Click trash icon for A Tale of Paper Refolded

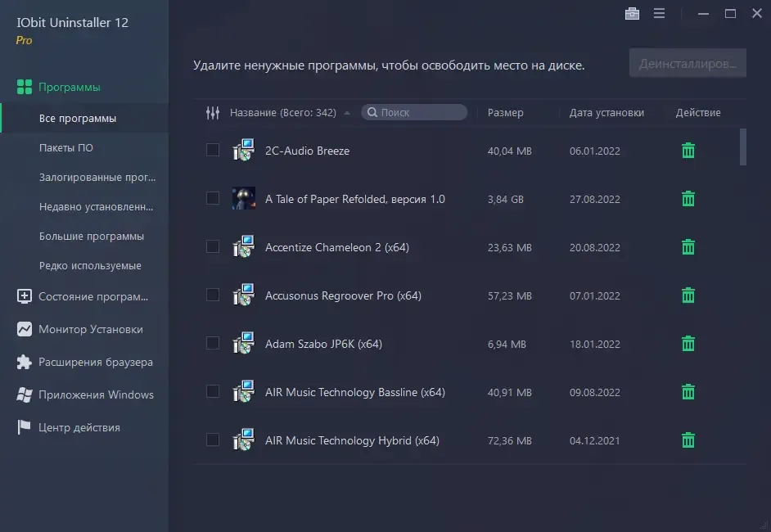click(688, 199)
